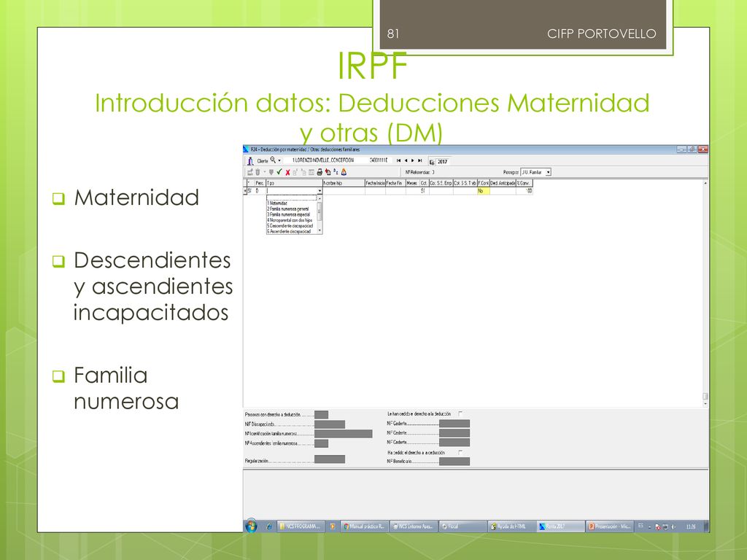Image resolution: width=747 pixels, height=560 pixels.
Task: Click the Fecha Fin column header
Action: [395, 183]
